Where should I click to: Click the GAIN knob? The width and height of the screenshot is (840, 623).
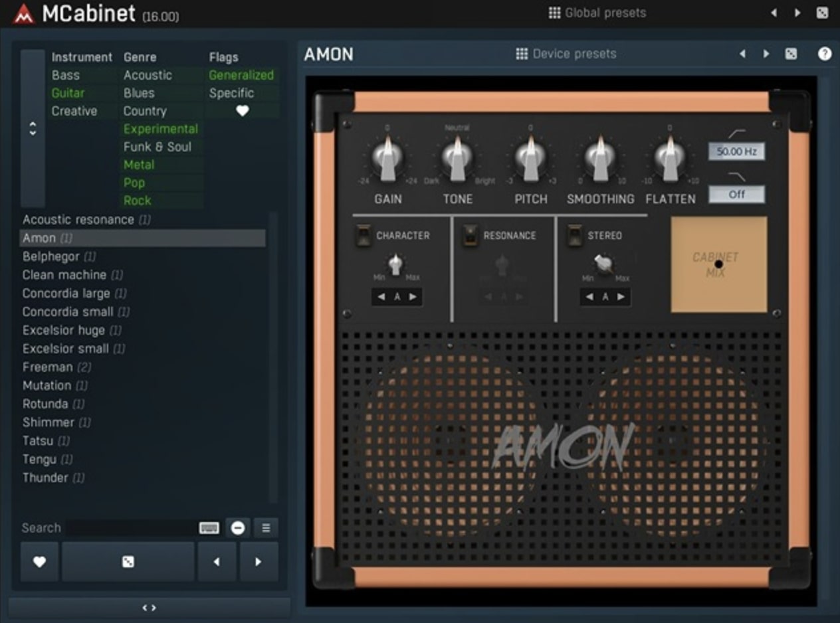[387, 159]
